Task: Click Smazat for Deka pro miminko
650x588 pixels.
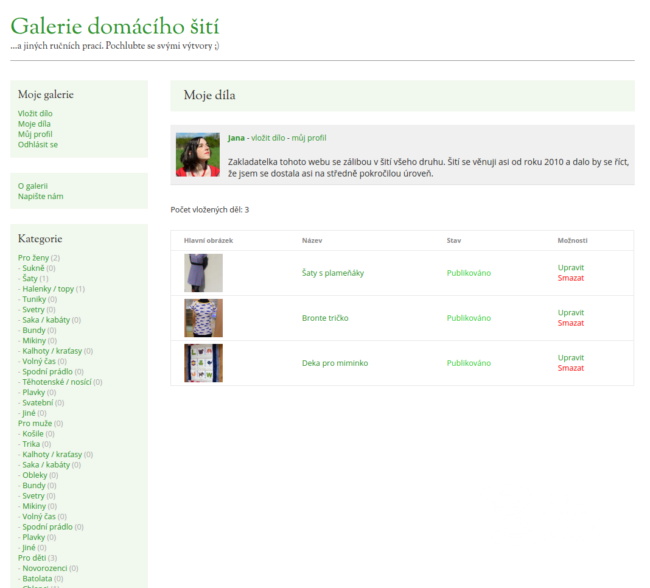Action: 571,368
